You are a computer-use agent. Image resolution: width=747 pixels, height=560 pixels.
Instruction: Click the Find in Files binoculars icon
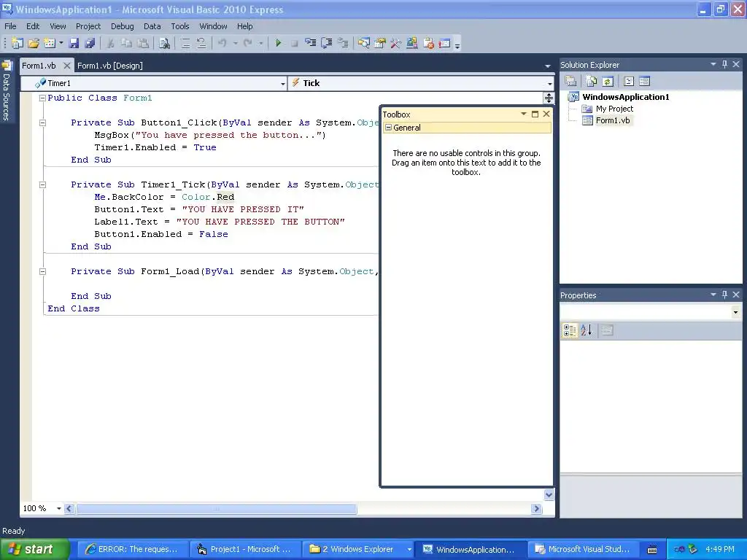tap(164, 43)
